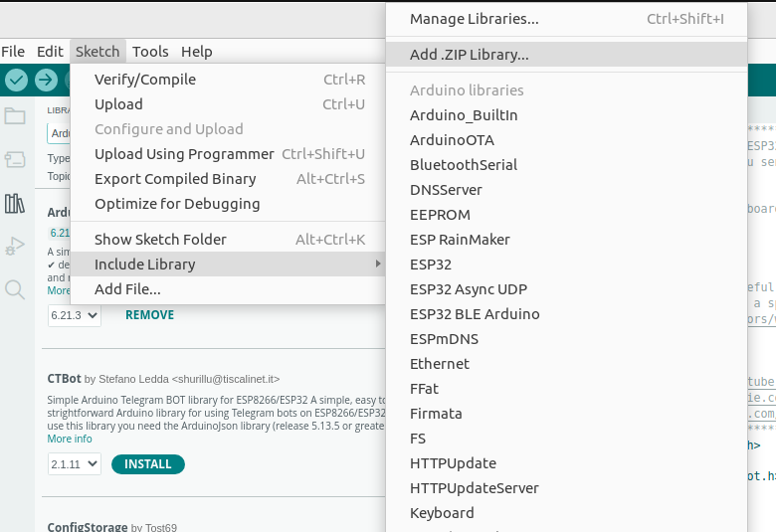
Task: Click the Verify checkmark toolbar icon
Action: tap(16, 80)
